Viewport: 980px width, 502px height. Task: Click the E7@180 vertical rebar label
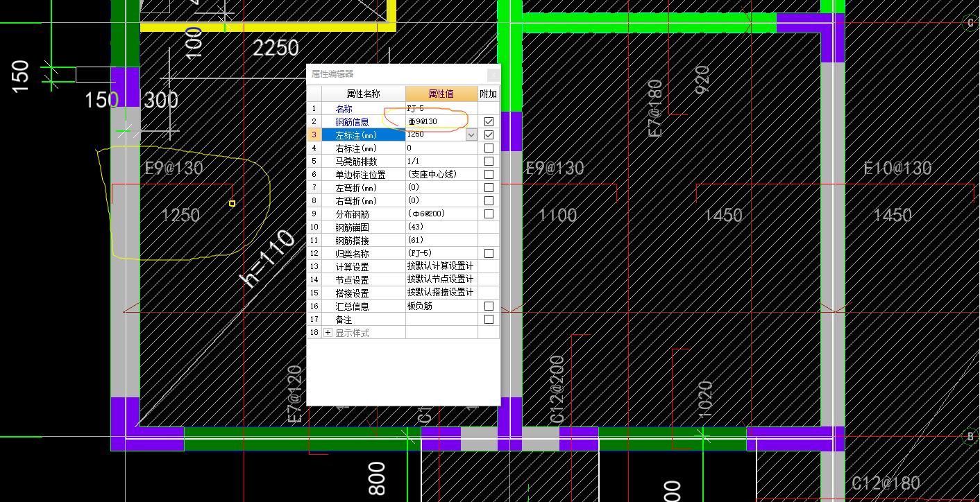[655, 108]
